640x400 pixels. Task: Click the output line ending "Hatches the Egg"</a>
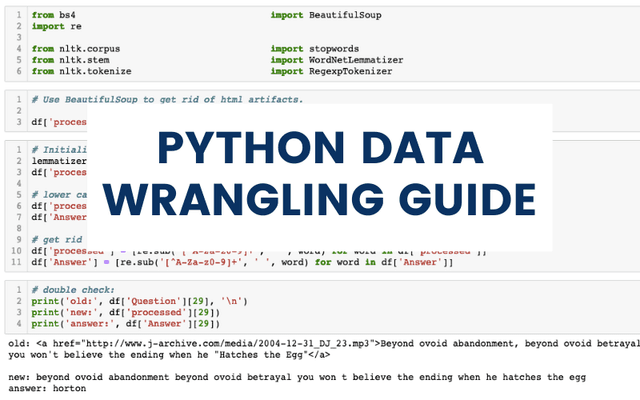169,355
